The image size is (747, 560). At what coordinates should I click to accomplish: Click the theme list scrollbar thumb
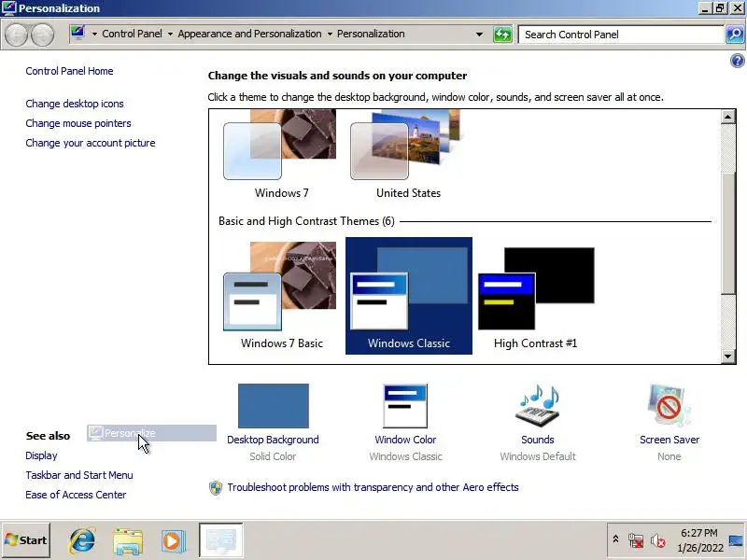(728, 232)
